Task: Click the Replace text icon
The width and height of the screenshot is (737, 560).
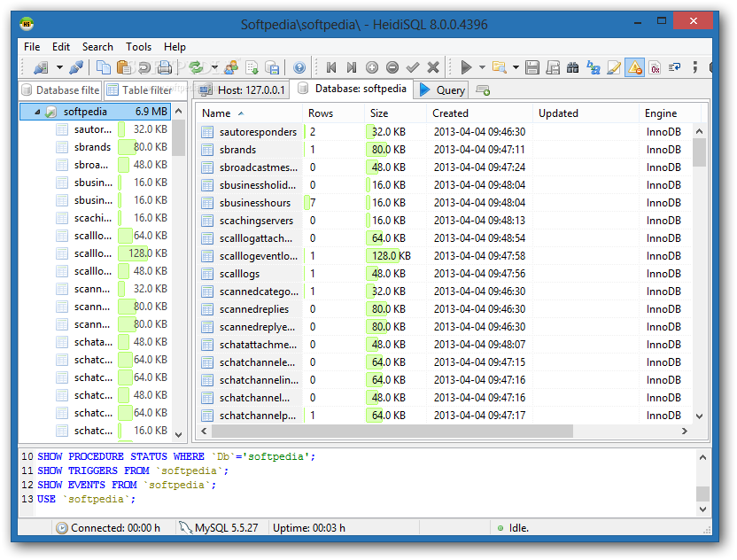Action: coord(593,67)
